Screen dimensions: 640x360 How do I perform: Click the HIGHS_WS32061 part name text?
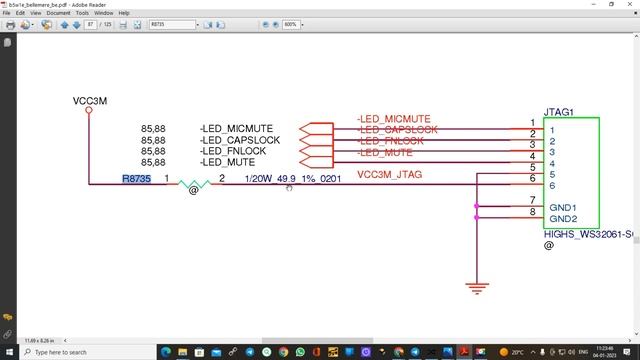pyautogui.click(x=589, y=234)
